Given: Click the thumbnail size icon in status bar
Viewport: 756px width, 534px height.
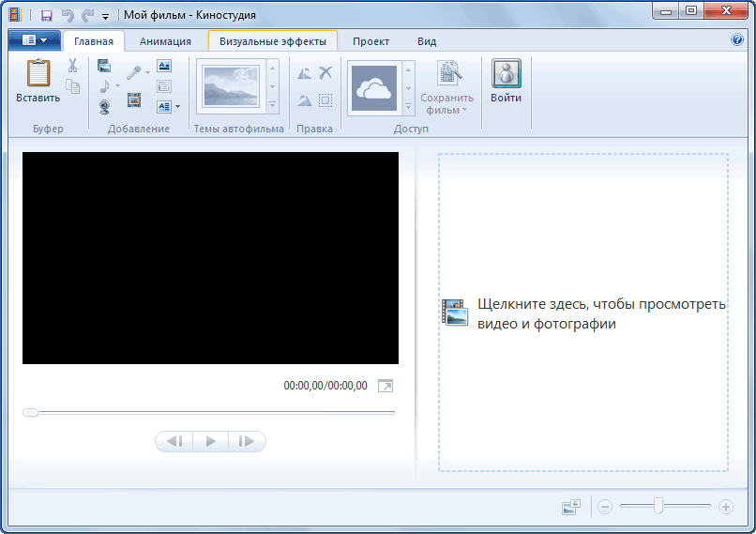Looking at the screenshot, I should 571,507.
